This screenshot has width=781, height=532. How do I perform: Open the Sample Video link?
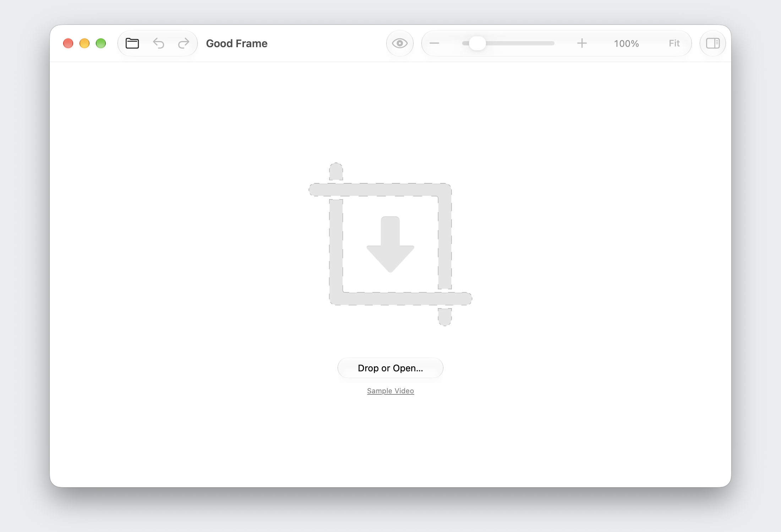(x=390, y=391)
